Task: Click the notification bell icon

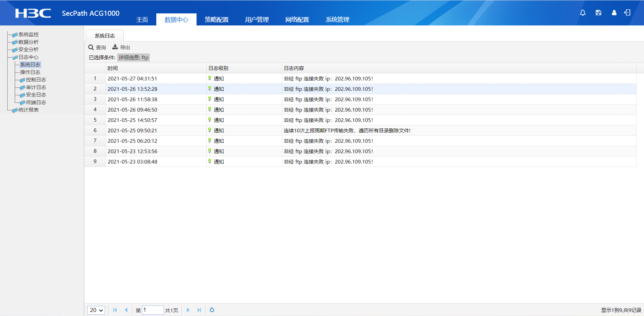Action: click(583, 13)
